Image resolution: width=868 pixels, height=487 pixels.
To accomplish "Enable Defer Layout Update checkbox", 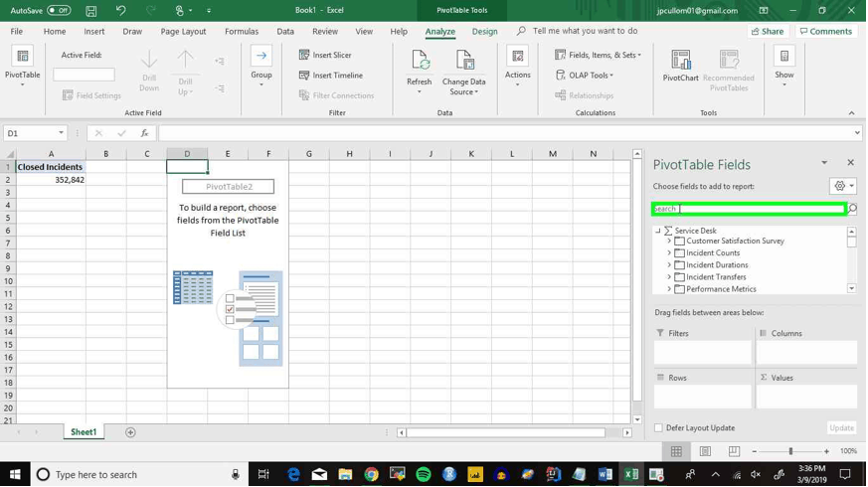I will 658,427.
